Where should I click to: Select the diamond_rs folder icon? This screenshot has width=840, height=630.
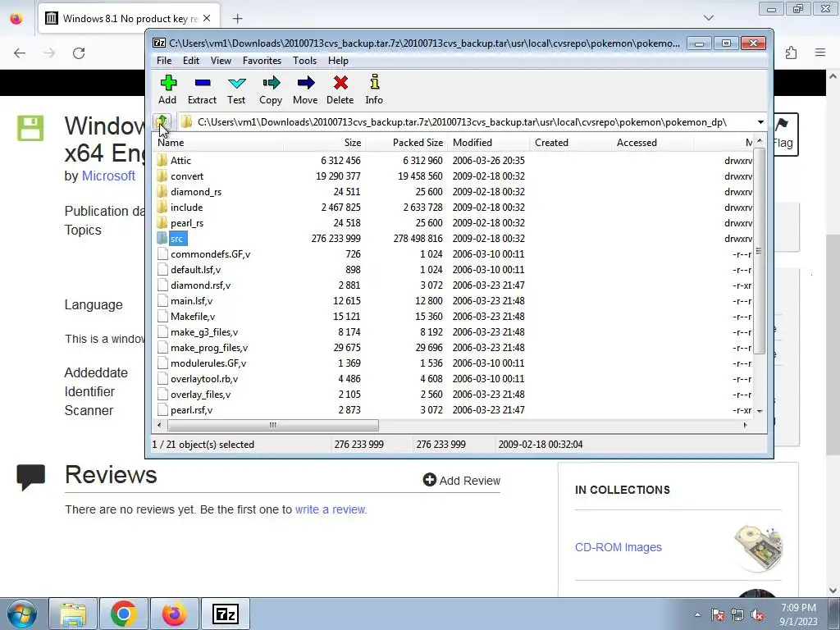[162, 191]
